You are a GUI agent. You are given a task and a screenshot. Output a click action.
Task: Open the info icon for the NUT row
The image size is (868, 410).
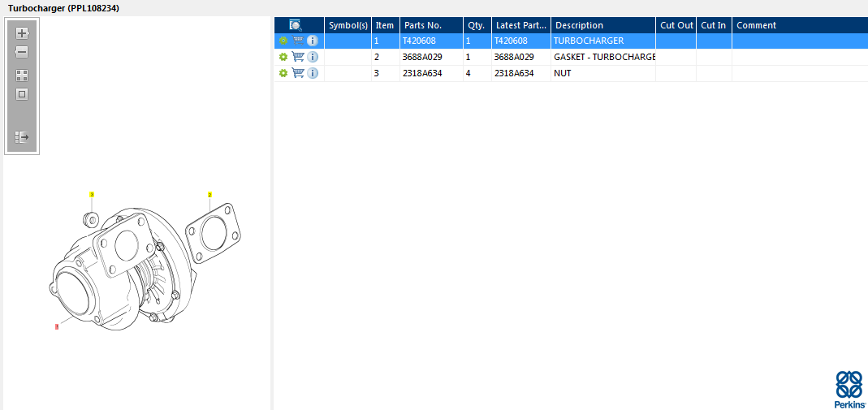[313, 73]
